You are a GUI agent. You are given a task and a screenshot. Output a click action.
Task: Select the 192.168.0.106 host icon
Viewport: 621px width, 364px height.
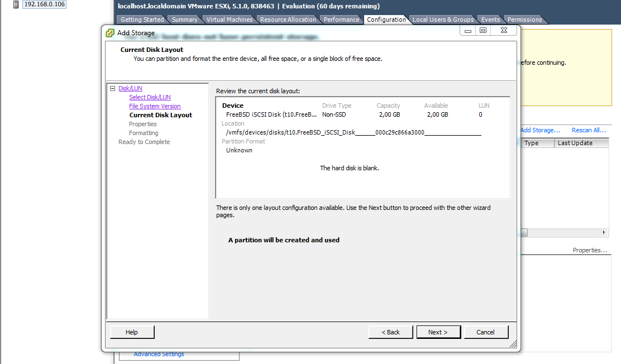coord(16,4)
